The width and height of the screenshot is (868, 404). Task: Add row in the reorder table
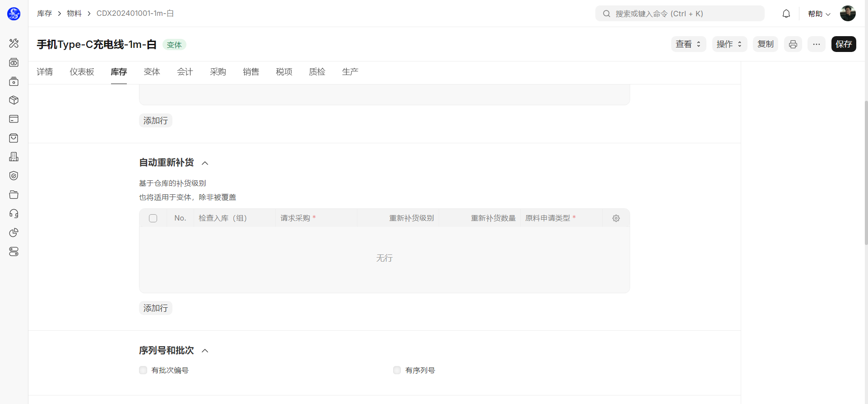[x=156, y=308]
